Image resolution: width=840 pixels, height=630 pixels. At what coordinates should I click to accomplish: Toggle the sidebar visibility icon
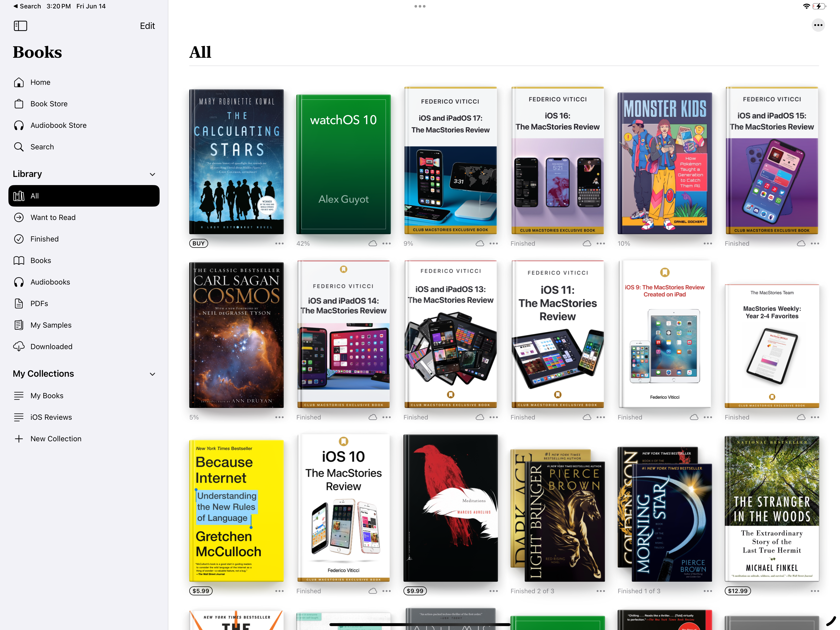pyautogui.click(x=20, y=26)
